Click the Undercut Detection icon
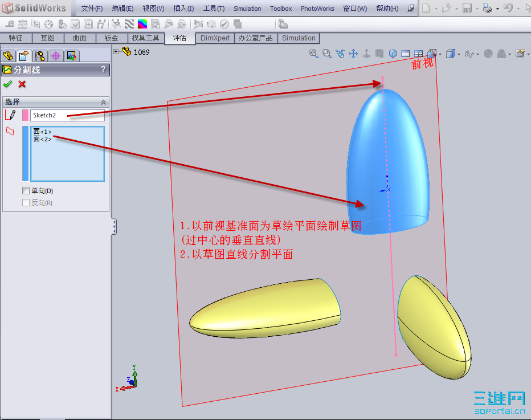This screenshot has width=531, height=420. 169,24
